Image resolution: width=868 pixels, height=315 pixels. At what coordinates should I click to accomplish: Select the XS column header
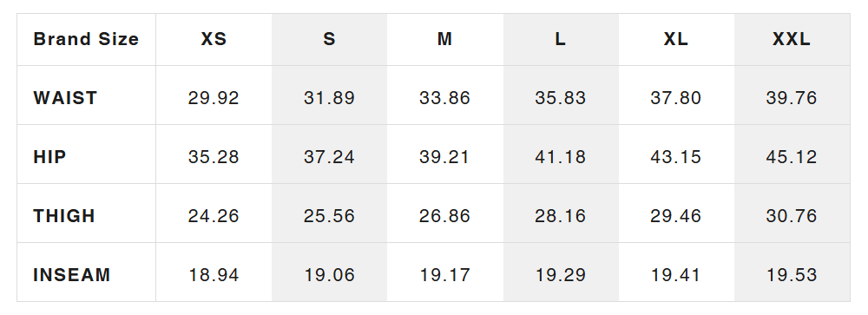tap(214, 39)
